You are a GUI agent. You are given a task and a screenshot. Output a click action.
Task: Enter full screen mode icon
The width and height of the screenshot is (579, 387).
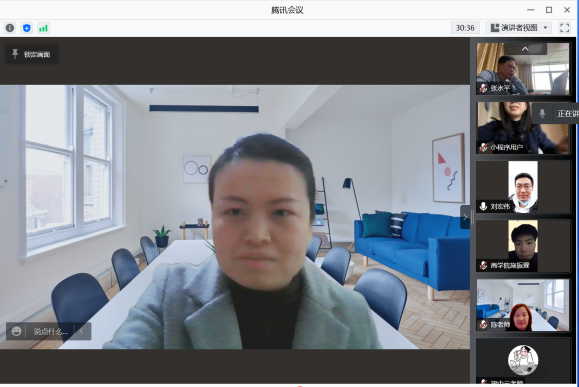565,28
